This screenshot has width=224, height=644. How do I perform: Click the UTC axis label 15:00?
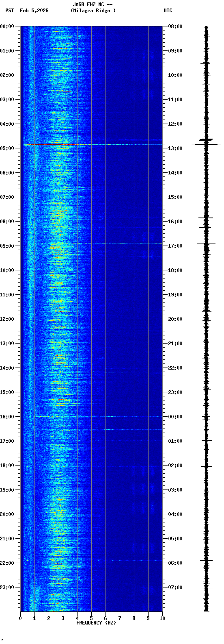[175, 197]
